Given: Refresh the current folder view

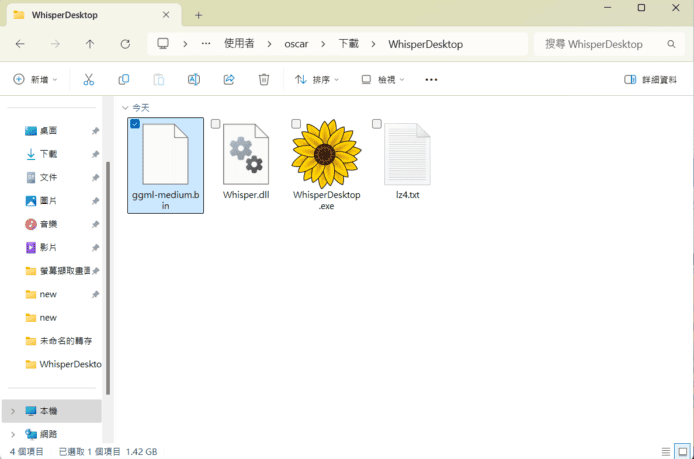Looking at the screenshot, I should (x=125, y=44).
